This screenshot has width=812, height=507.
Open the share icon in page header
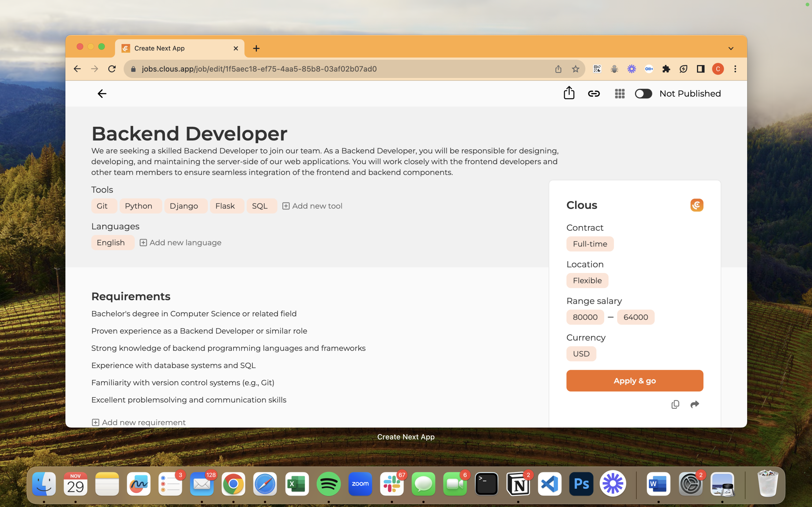pyautogui.click(x=569, y=93)
